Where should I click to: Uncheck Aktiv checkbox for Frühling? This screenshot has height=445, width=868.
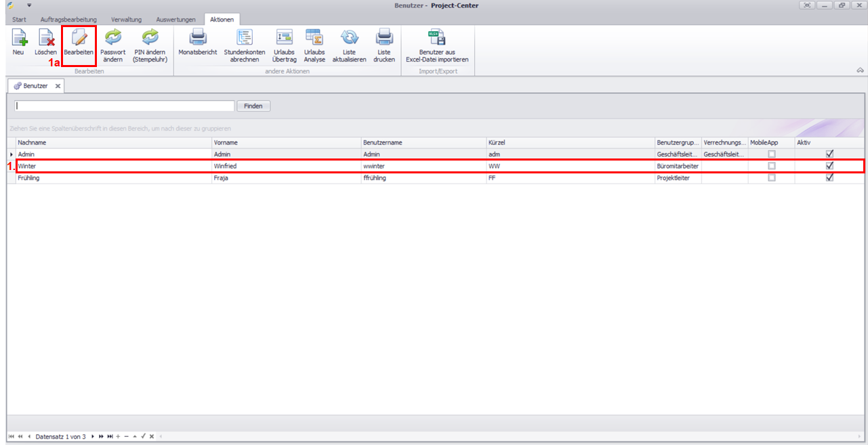click(829, 178)
